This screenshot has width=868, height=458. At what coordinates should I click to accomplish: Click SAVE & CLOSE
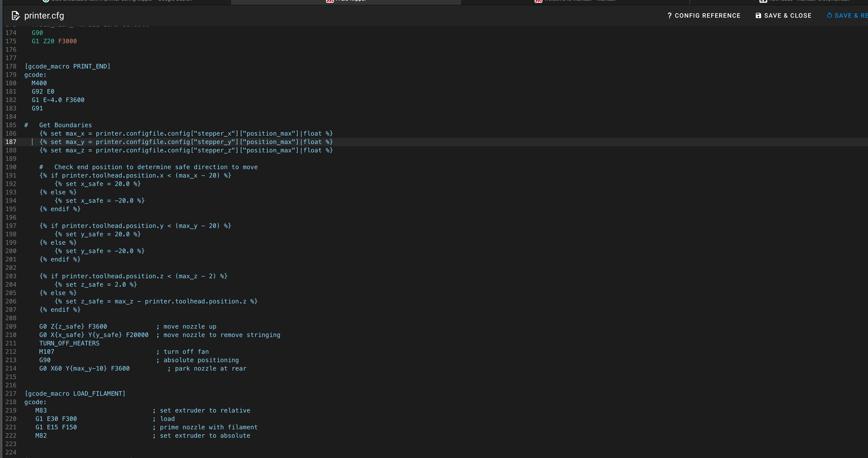click(x=787, y=15)
